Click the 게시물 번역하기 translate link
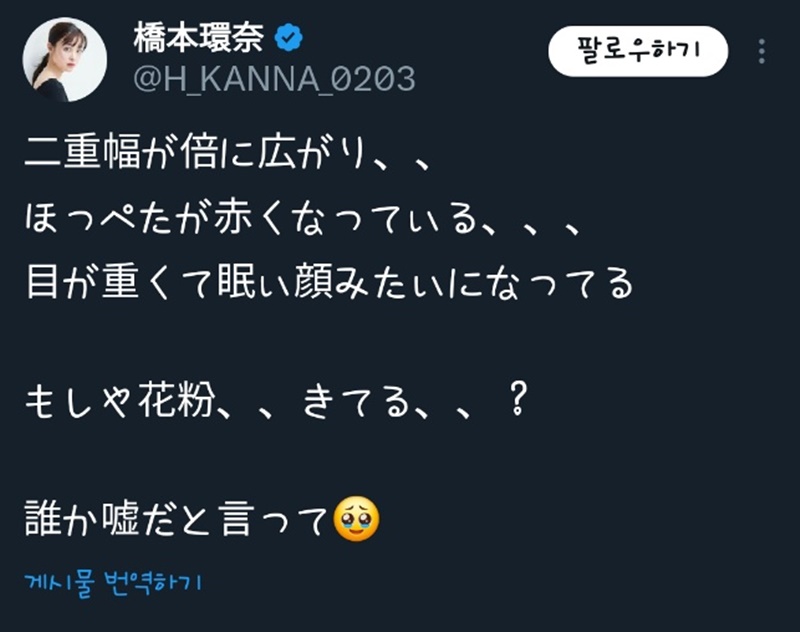 113,584
